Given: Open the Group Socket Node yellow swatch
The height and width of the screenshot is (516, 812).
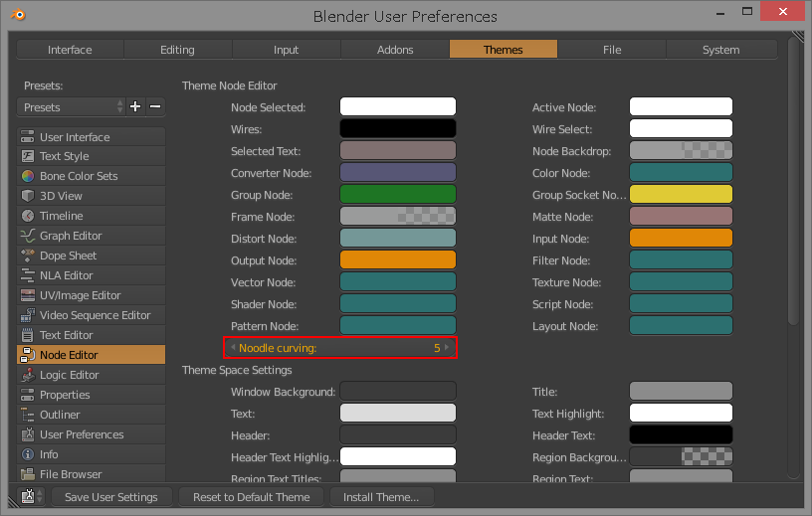Looking at the screenshot, I should [x=681, y=194].
